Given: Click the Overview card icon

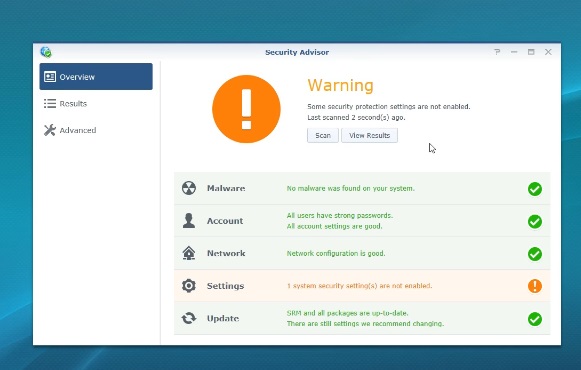Looking at the screenshot, I should coord(50,77).
